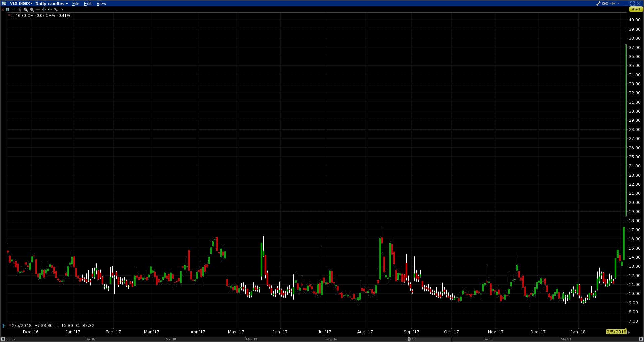Click the zoom out magnifier icon
The height and width of the screenshot is (342, 644).
[32, 10]
